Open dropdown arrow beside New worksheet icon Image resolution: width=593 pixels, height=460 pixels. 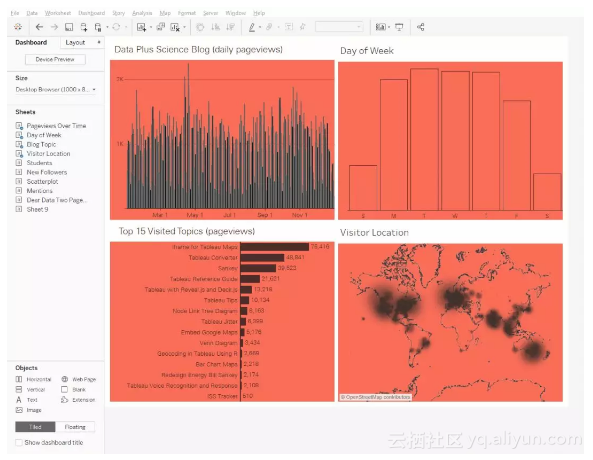pos(151,27)
